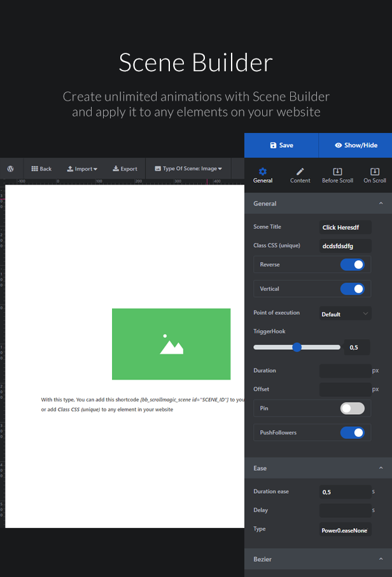Screen dimensions: 392x577
Task: Select the green image placeholder
Action: click(x=171, y=344)
